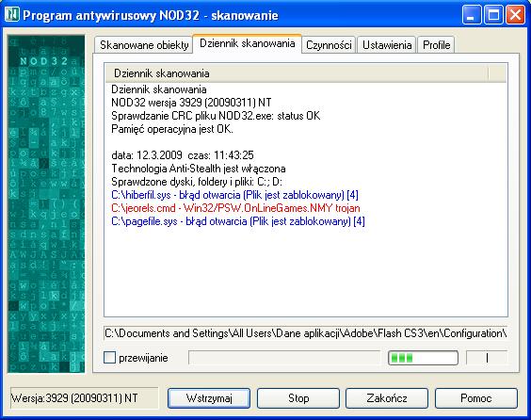Screen dimensions: 531x420
Task: Click the 'Sprawdzone dyski, foldery i pliki' line
Action: click(197, 182)
